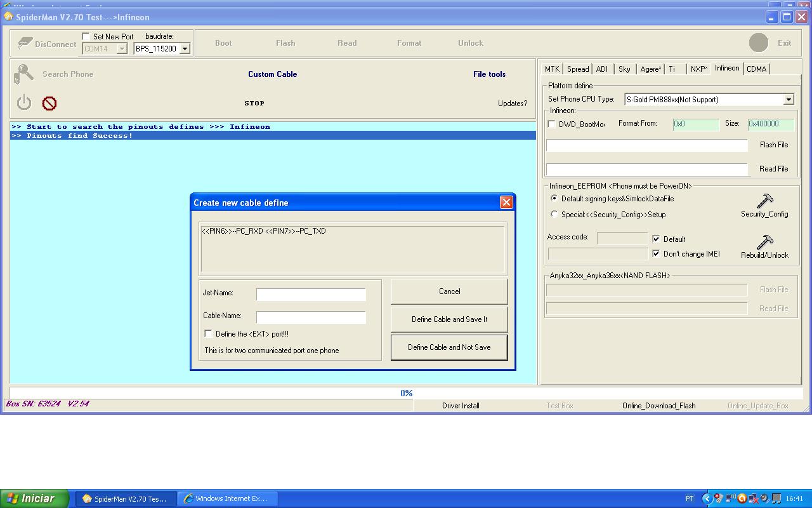812x508 pixels.
Task: Check Define the <EXT> port option
Action: (x=208, y=333)
